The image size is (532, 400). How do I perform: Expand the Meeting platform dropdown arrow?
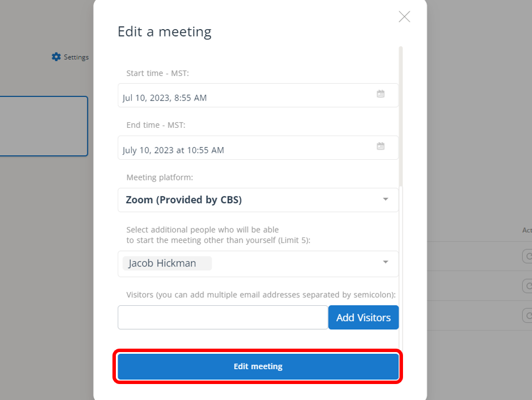tap(385, 200)
